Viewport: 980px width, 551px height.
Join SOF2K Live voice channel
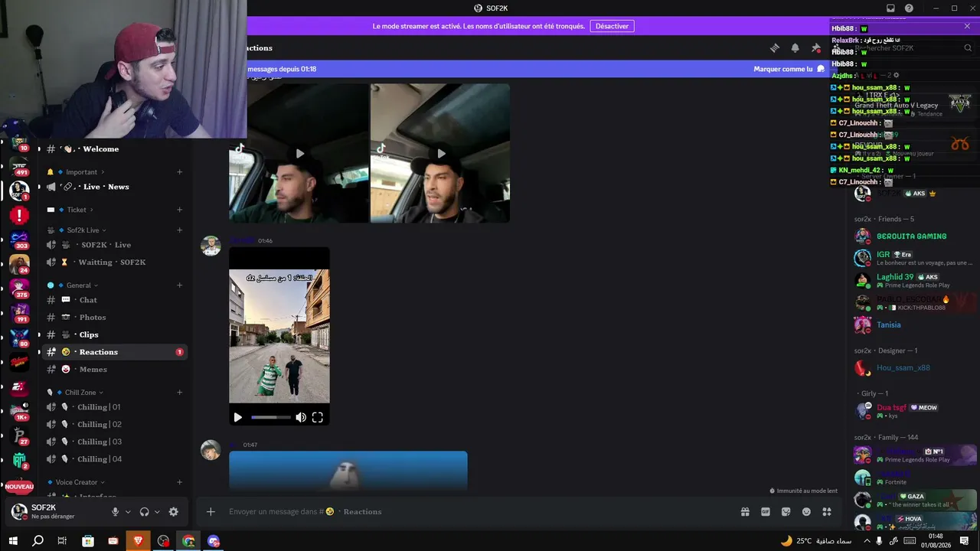pyautogui.click(x=115, y=245)
